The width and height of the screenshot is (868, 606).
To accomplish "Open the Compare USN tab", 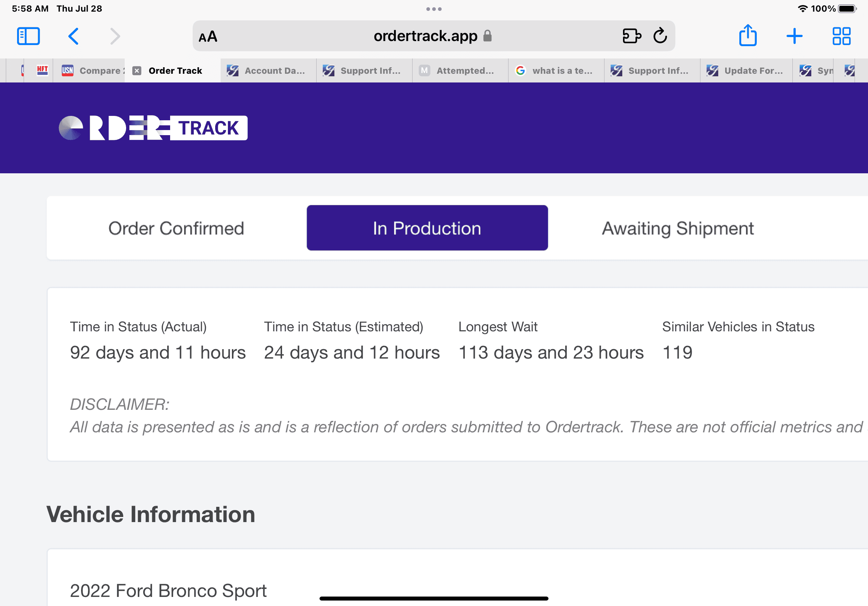I will pos(93,70).
